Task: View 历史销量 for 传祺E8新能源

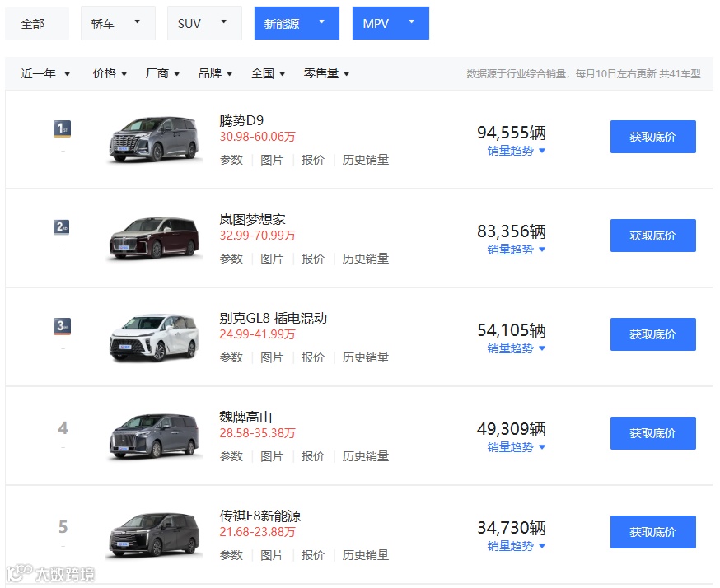Action: 366,554
